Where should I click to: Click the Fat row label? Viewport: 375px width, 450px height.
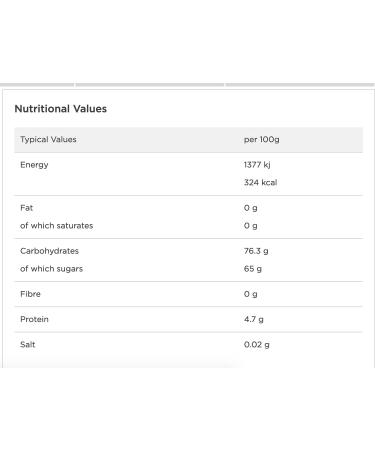coord(27,208)
